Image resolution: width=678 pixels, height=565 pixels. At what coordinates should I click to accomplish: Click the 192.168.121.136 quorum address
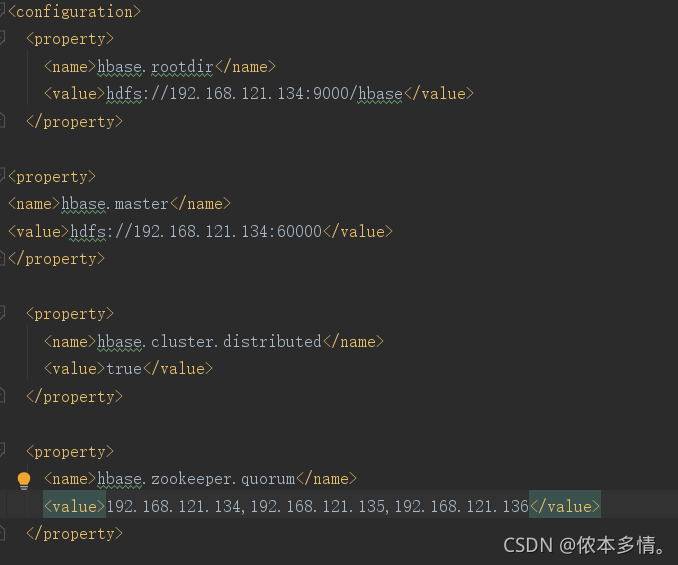pyautogui.click(x=461, y=507)
